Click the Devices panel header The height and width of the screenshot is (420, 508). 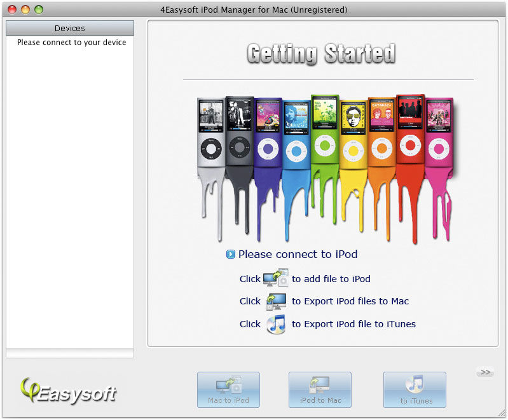coord(70,28)
